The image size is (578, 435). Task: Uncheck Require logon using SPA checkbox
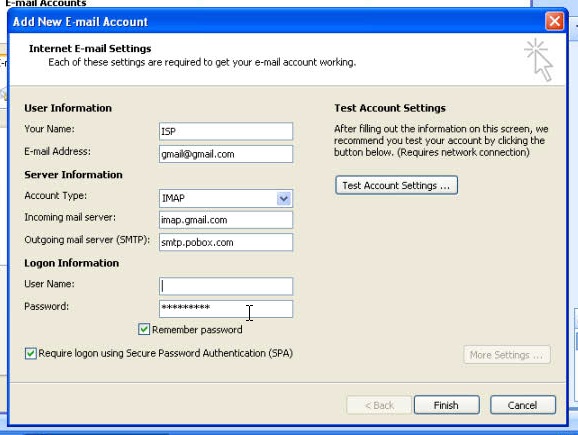point(31,353)
